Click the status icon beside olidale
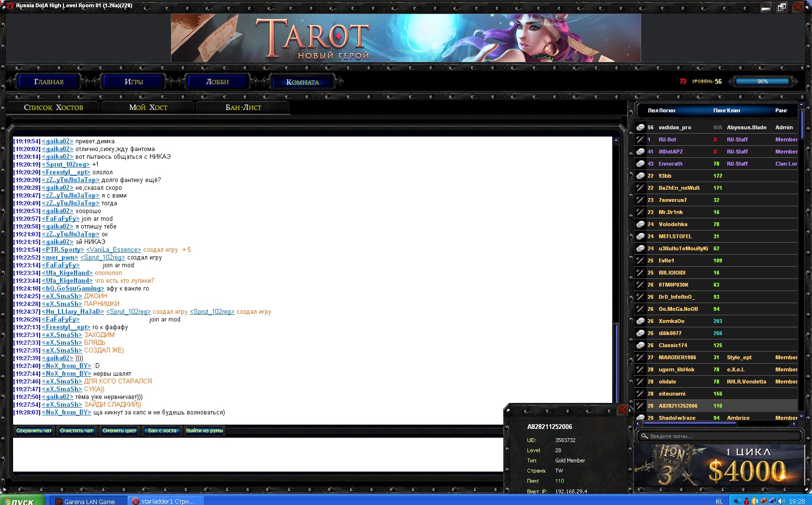812x505 pixels. point(640,382)
